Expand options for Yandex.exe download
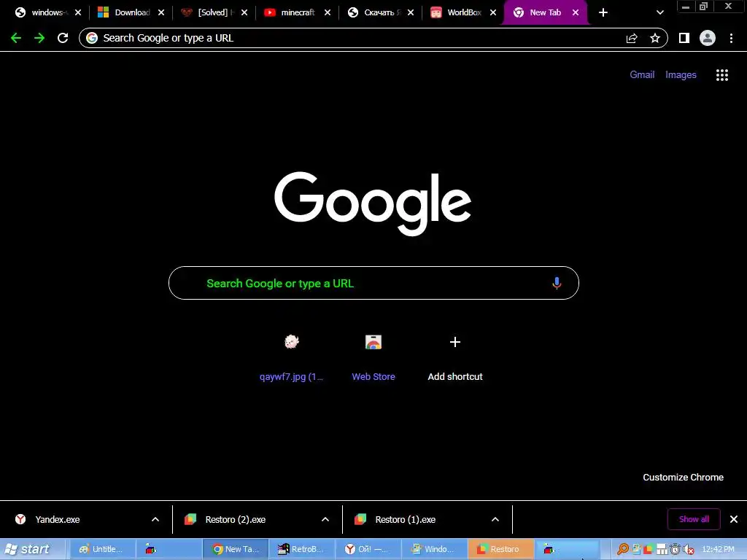Screen dimensions: 747x560 point(155,519)
